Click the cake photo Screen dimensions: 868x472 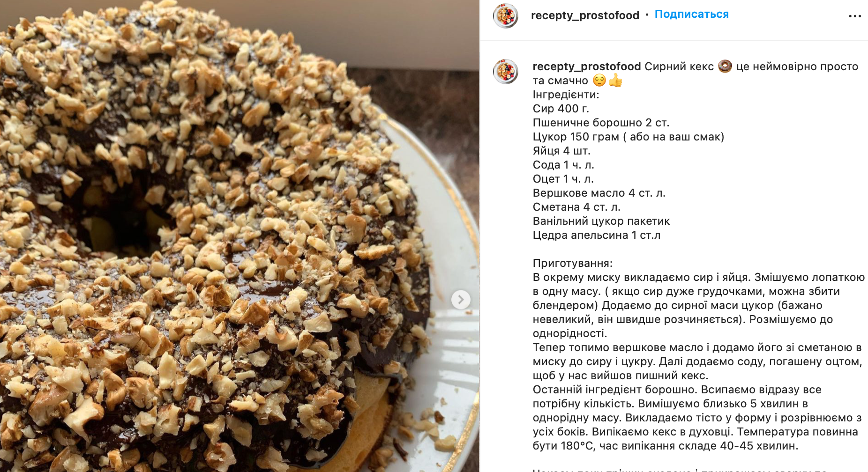[x=239, y=236]
